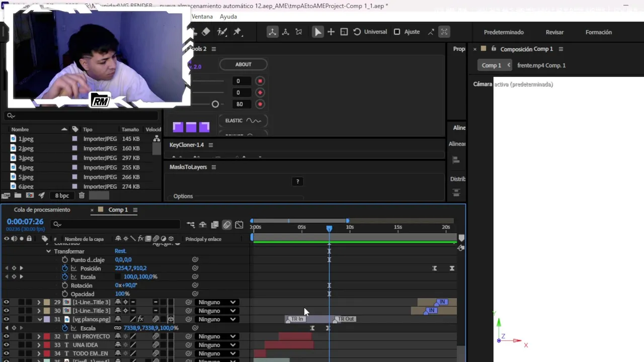Toggle the shy layers hide switch

203,225
